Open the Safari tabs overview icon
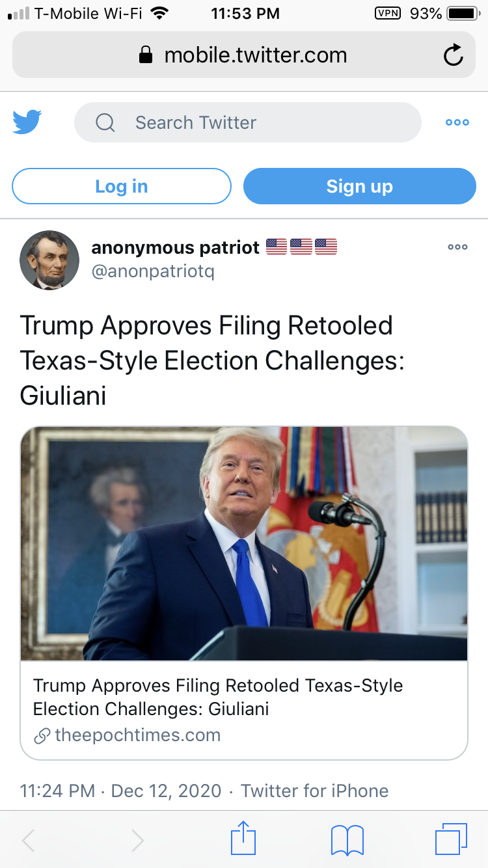 point(451,839)
